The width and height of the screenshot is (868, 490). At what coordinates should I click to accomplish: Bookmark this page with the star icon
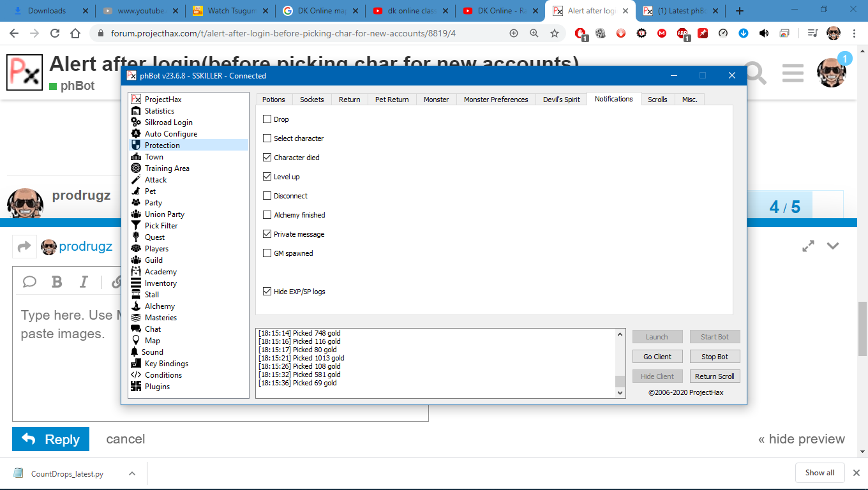coord(555,33)
